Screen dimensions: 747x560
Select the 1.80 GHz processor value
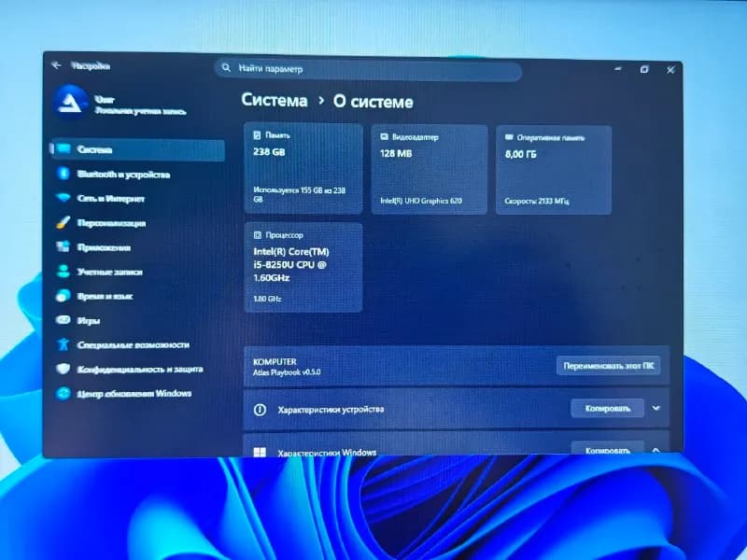pos(267,299)
